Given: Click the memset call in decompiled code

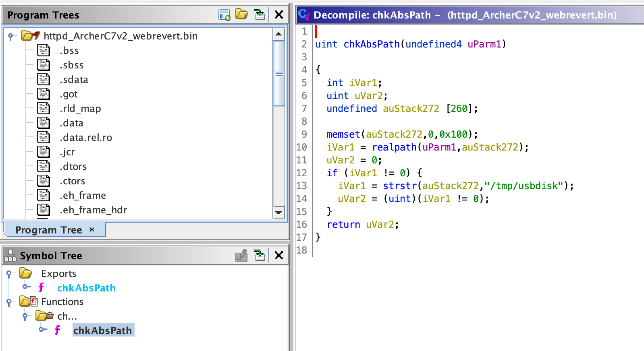Looking at the screenshot, I should pos(343,134).
